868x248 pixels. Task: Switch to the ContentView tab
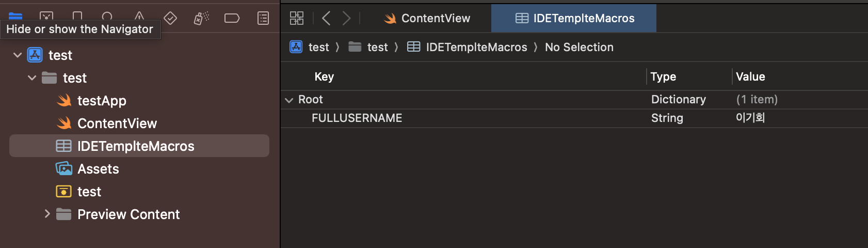pos(427,18)
